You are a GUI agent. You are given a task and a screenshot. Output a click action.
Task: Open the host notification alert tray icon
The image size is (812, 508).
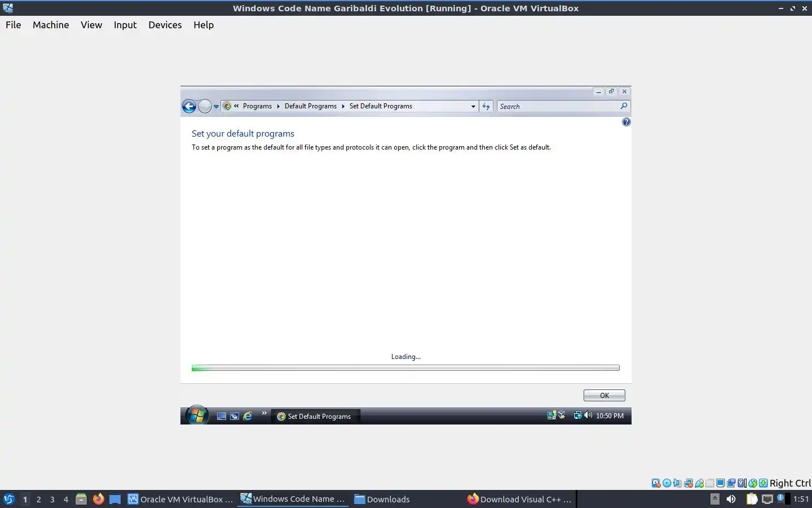781,498
